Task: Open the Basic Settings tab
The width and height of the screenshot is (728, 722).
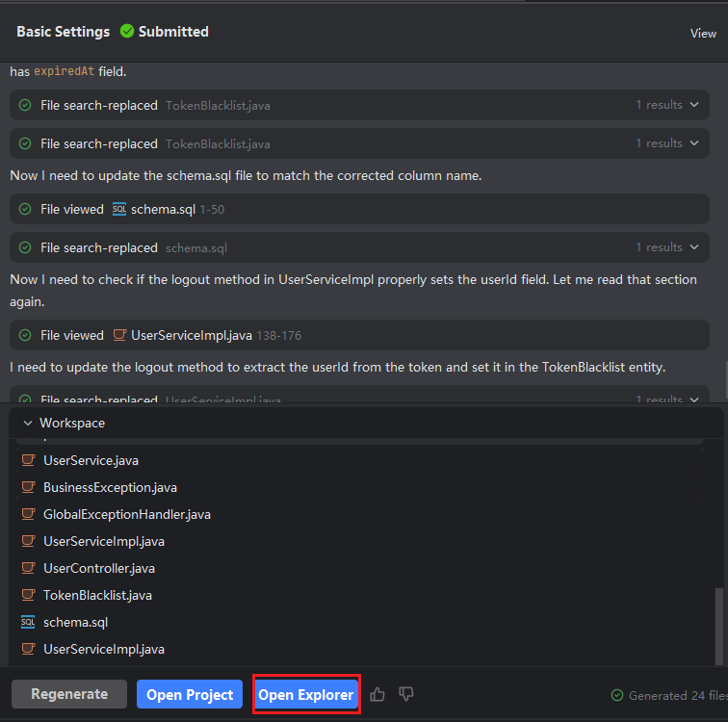Action: pyautogui.click(x=63, y=32)
